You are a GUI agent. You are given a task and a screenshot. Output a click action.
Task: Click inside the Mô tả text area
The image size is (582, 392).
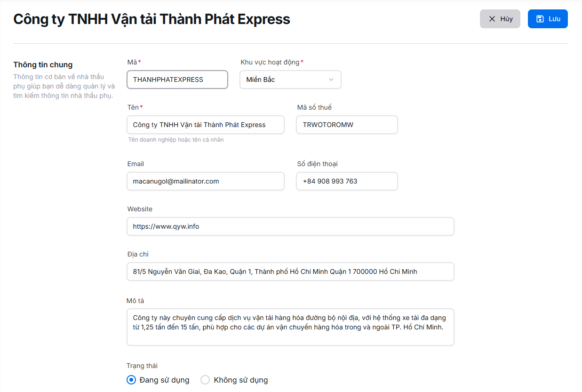[x=290, y=327]
